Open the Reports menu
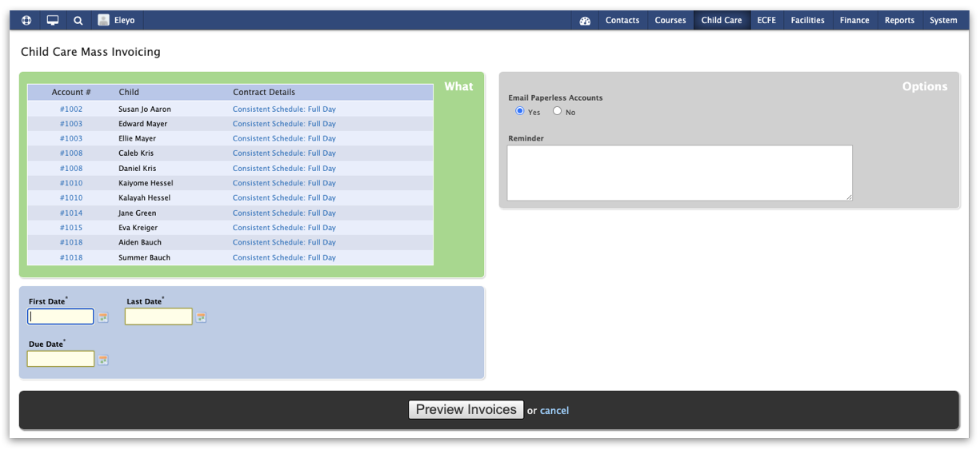This screenshot has height=450, width=980. pos(899,21)
